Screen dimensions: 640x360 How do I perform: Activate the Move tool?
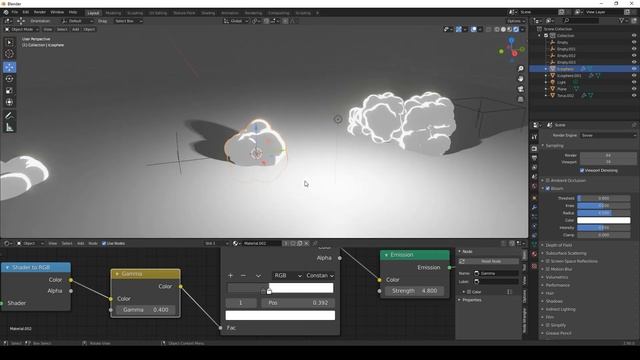[9, 67]
